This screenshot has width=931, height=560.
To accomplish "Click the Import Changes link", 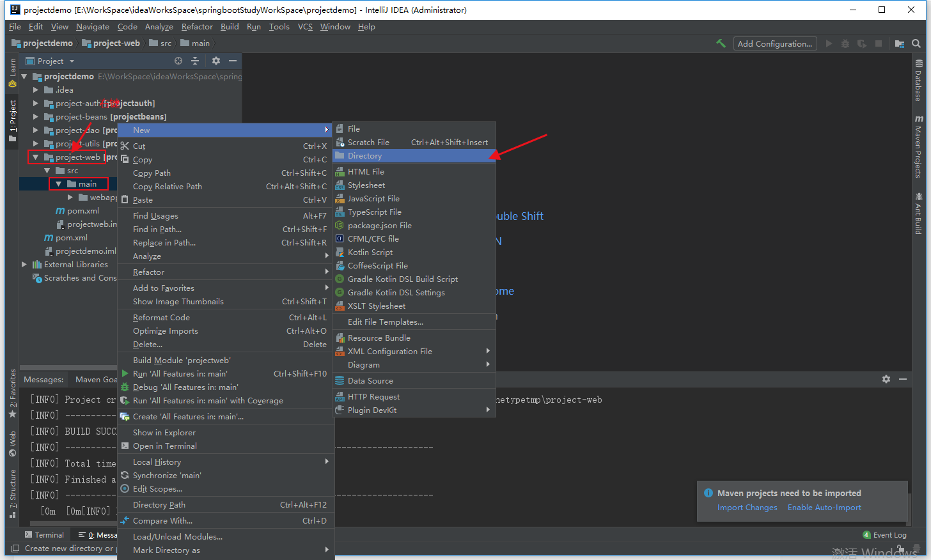I will (747, 508).
